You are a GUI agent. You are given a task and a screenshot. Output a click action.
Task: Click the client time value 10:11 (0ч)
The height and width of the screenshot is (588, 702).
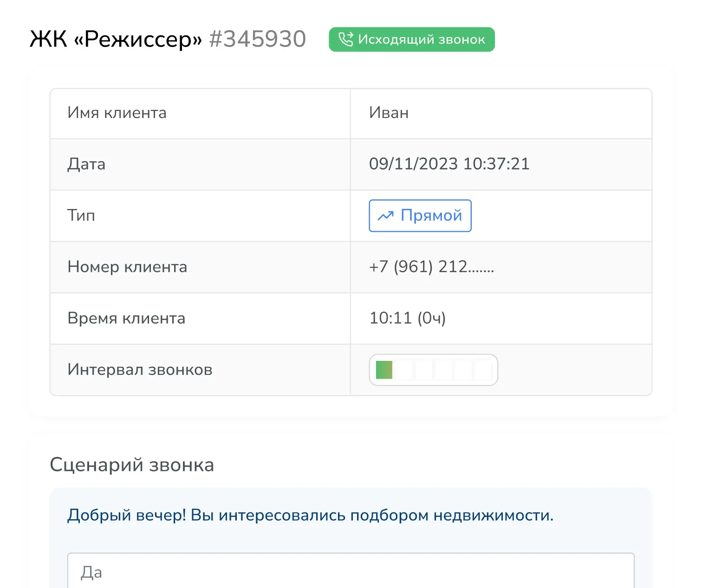[407, 318]
